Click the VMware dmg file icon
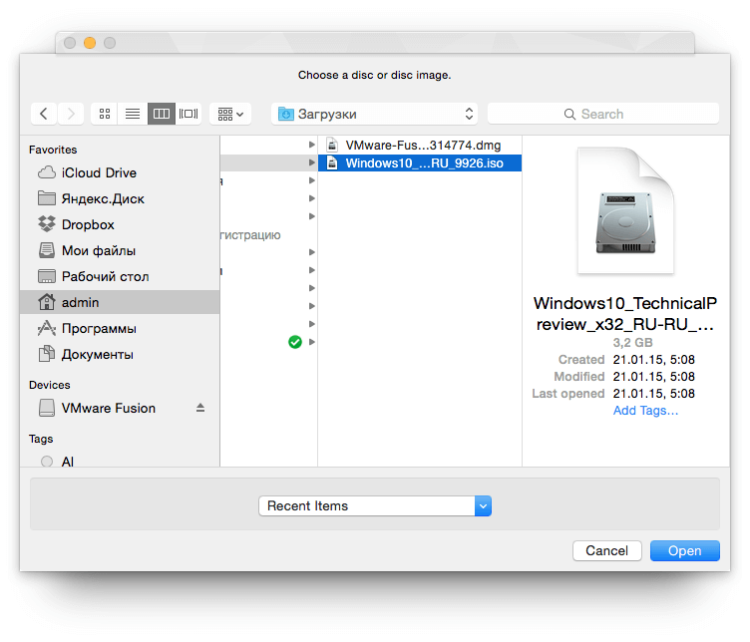750x642 pixels. (332, 145)
